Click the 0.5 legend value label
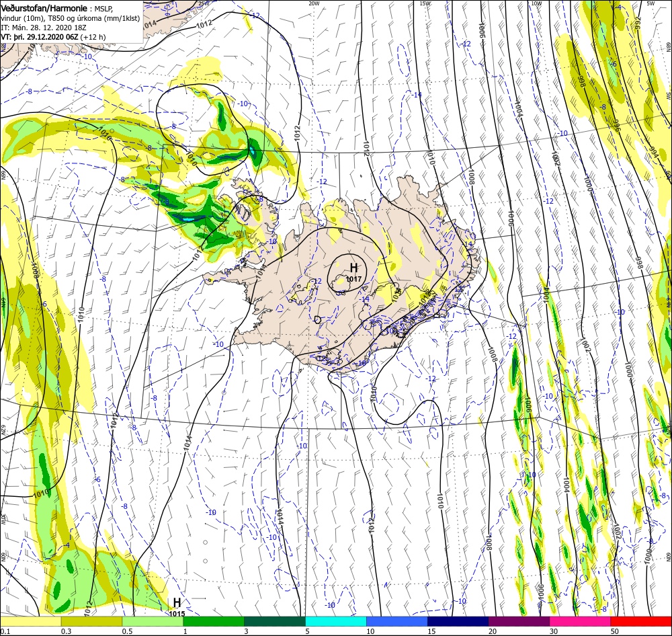Image resolution: width=672 pixels, height=636 pixels. 127,631
